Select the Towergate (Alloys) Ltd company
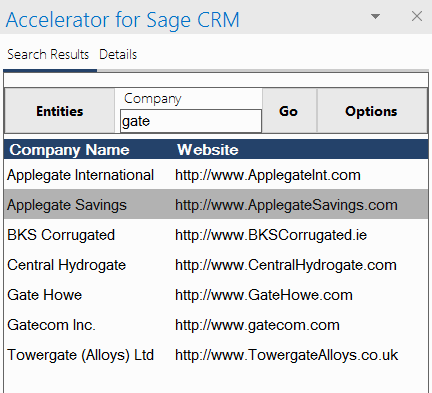 point(81,355)
